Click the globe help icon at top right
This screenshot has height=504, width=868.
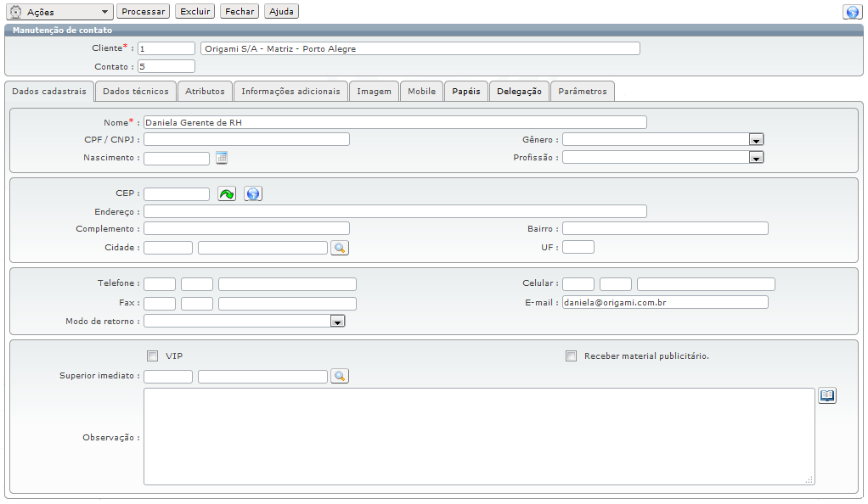pos(851,11)
